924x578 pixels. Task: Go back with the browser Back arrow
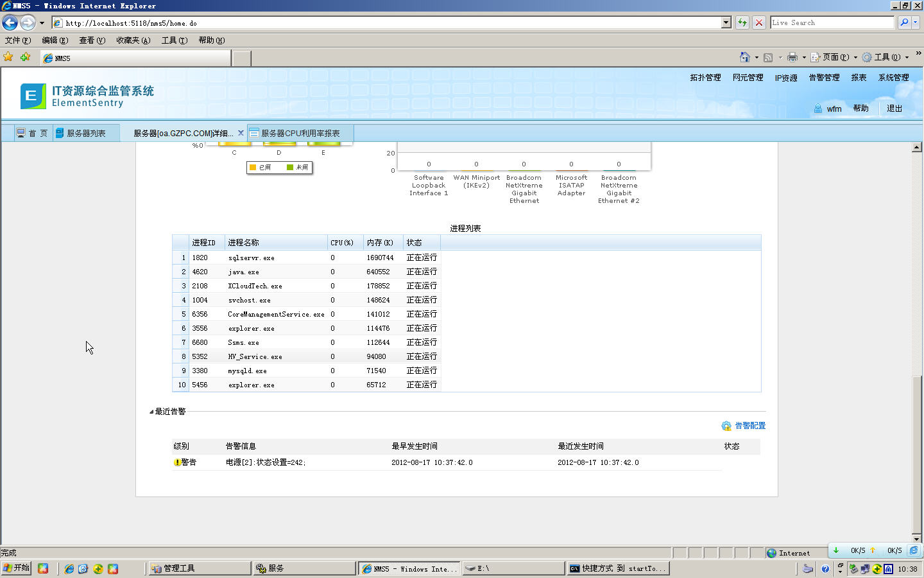pos(10,22)
